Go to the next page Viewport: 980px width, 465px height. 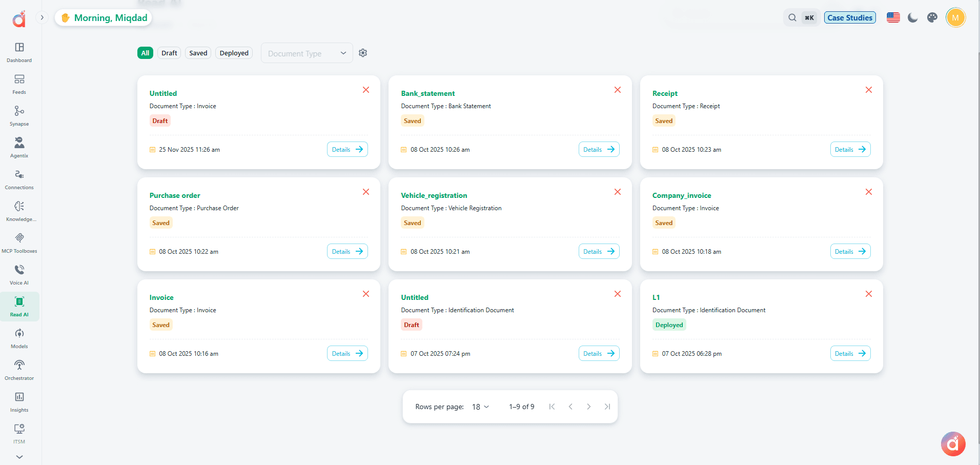click(x=589, y=407)
